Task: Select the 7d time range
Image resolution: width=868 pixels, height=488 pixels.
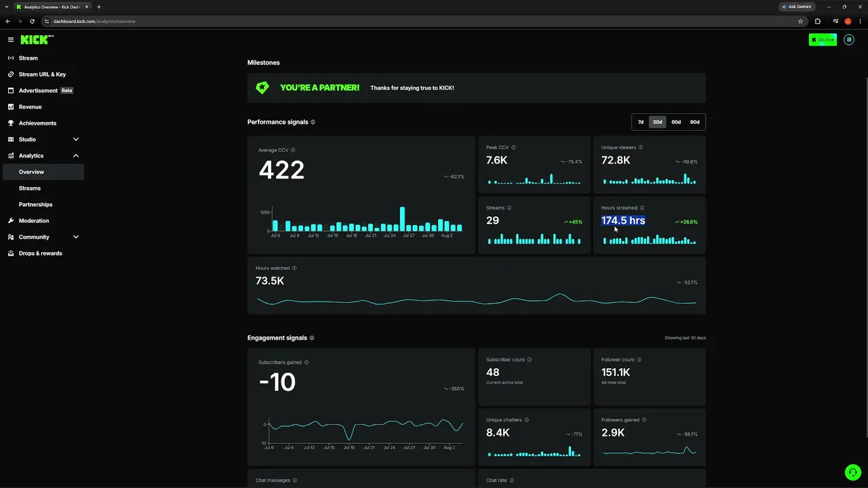Action: click(x=641, y=122)
